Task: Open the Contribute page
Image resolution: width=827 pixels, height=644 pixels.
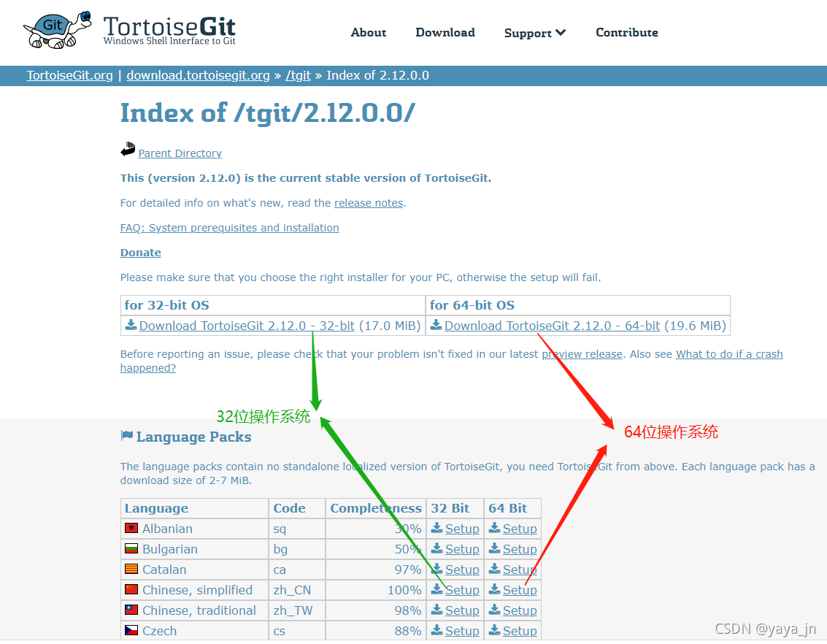Action: point(626,33)
